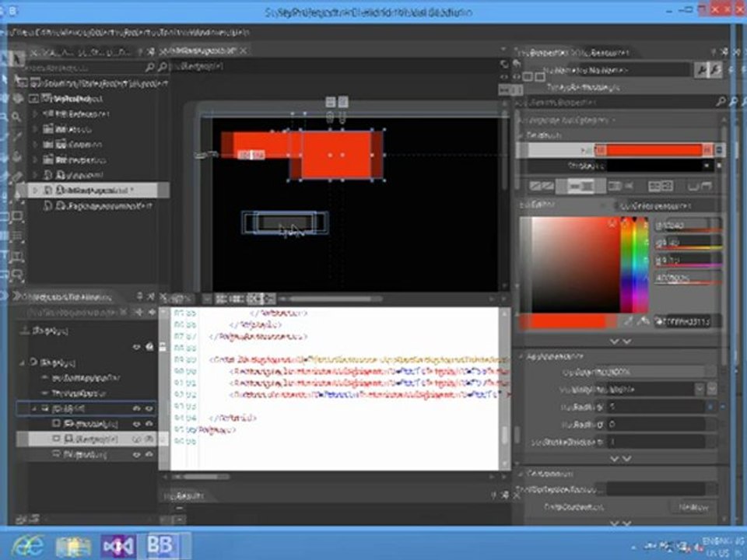747x560 pixels.
Task: Select the Brush resources tab
Action: (700, 186)
